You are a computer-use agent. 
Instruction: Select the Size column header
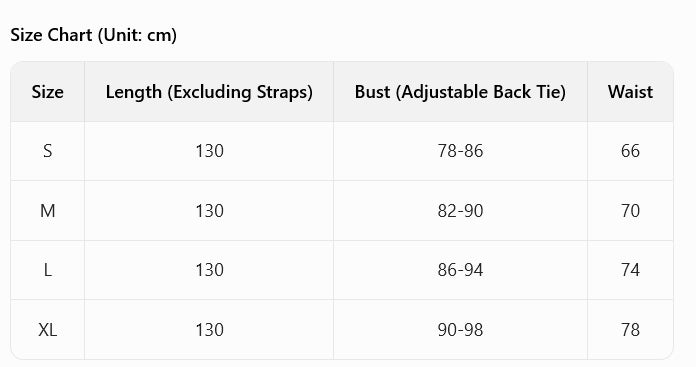click(47, 92)
